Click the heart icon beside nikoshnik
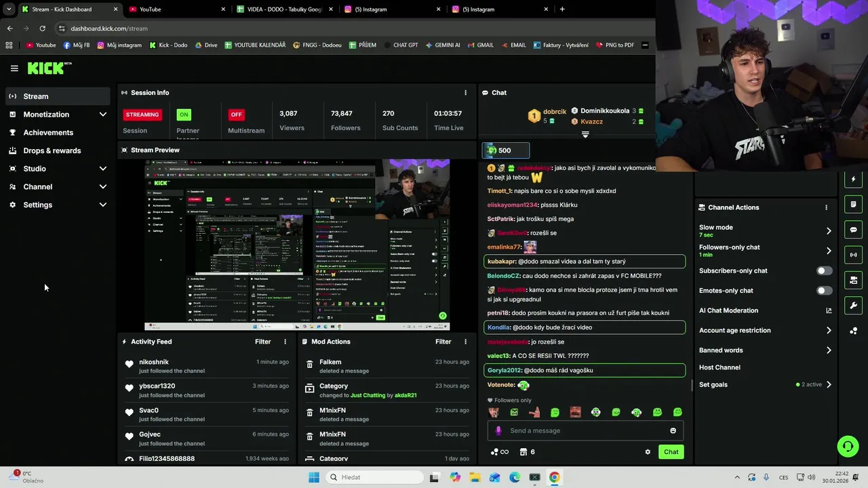Screen dimensions: 868x488 tap(129, 364)
